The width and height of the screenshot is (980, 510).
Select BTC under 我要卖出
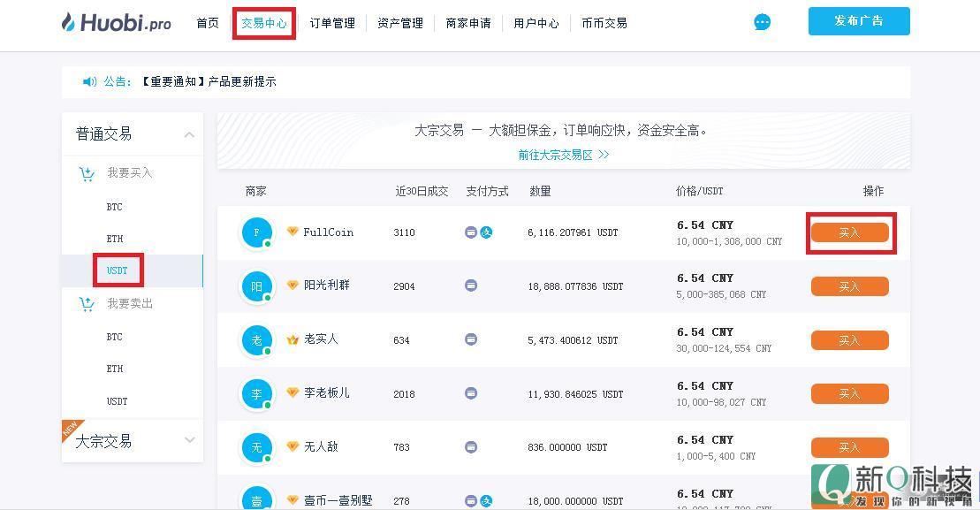(114, 337)
